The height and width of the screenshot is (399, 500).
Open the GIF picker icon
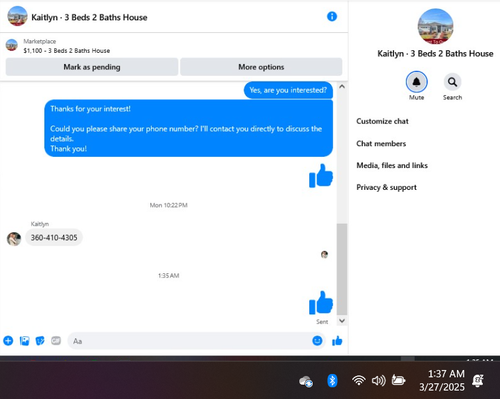tap(56, 341)
